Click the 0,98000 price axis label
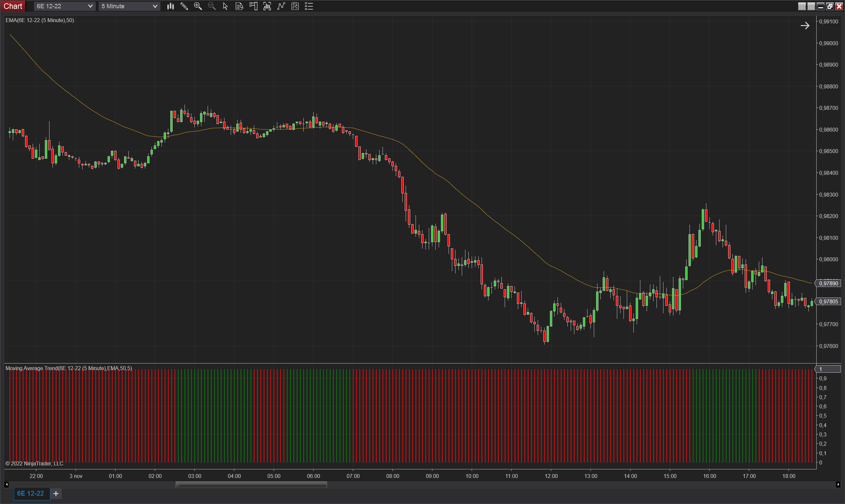Screen dimensions: 845x504 [x=829, y=260]
